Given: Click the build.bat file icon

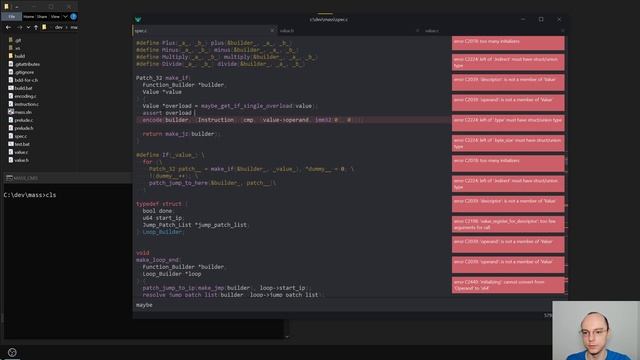Looking at the screenshot, I should coord(11,88).
